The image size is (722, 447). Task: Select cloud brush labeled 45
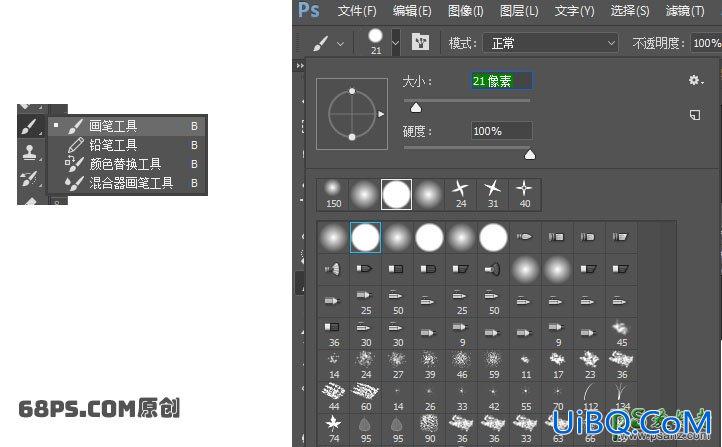[x=622, y=333]
